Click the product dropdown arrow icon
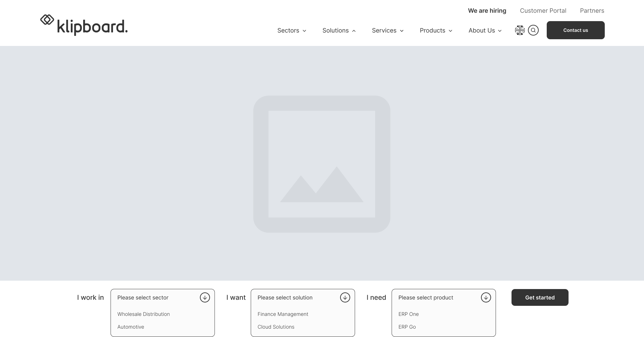 tap(486, 297)
